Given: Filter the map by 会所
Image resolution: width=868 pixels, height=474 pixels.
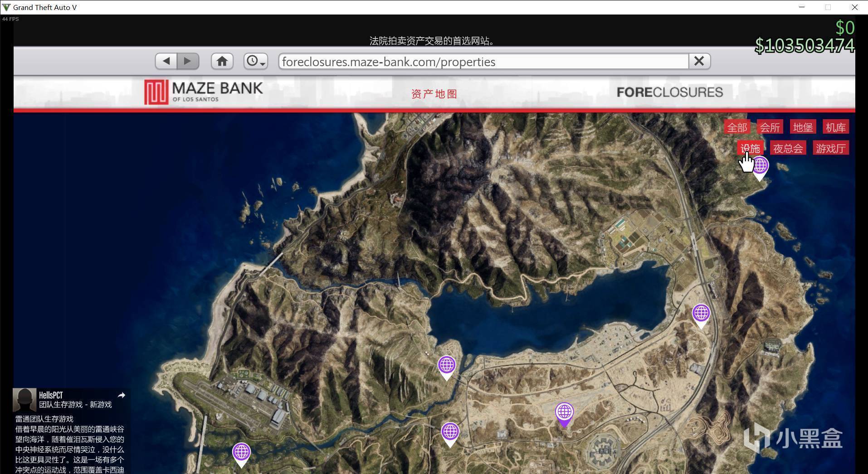Looking at the screenshot, I should [770, 127].
